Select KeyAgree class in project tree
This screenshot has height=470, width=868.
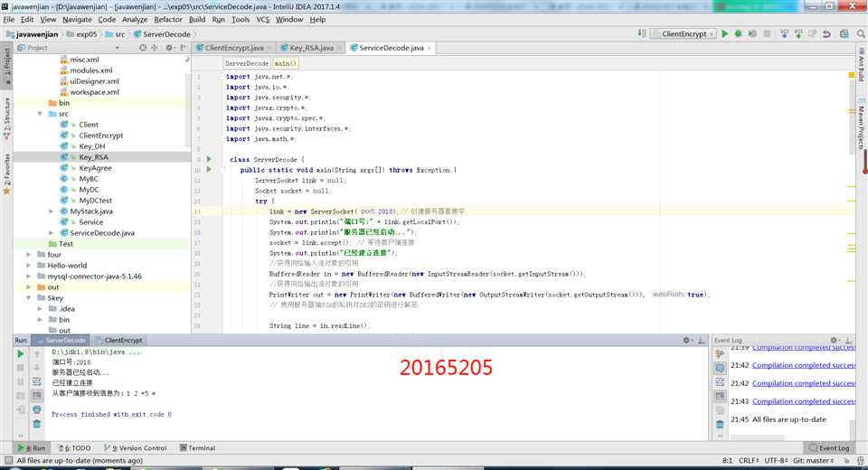coord(95,168)
